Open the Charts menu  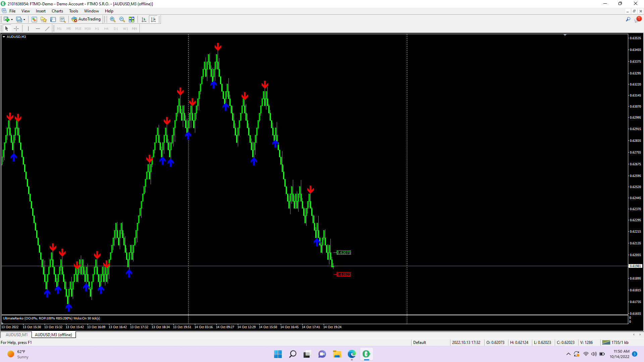click(57, 11)
